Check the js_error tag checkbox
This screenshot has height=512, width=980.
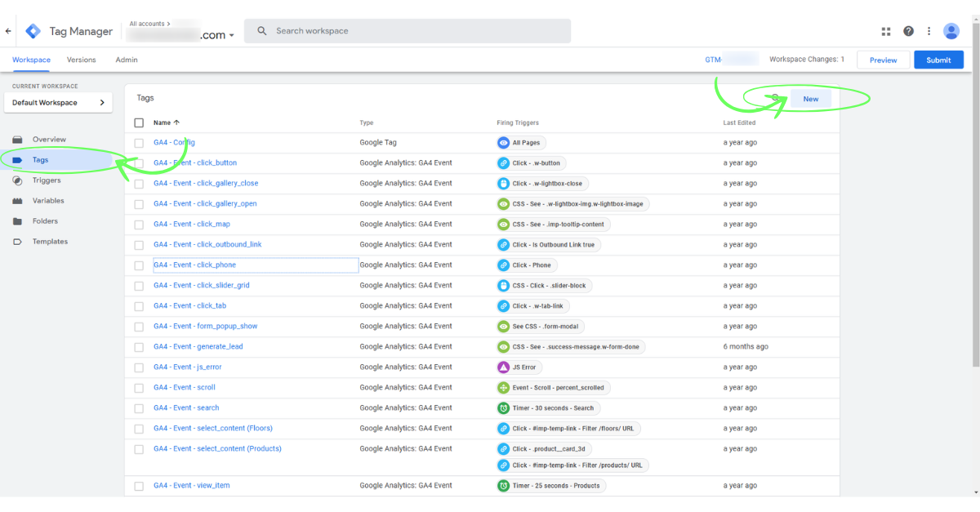point(139,367)
